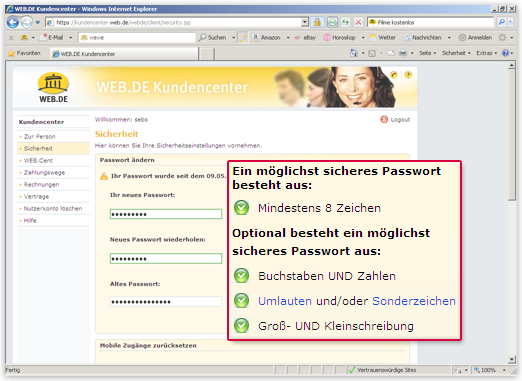Click the yellow arrow icon in banner
This screenshot has width=522, height=381.
point(394,75)
